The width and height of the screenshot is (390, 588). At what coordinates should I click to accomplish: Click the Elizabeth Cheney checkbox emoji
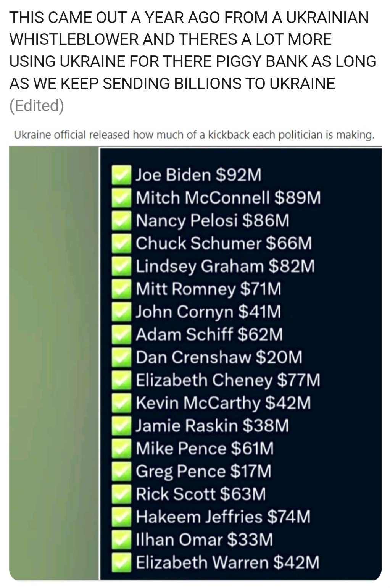click(122, 380)
